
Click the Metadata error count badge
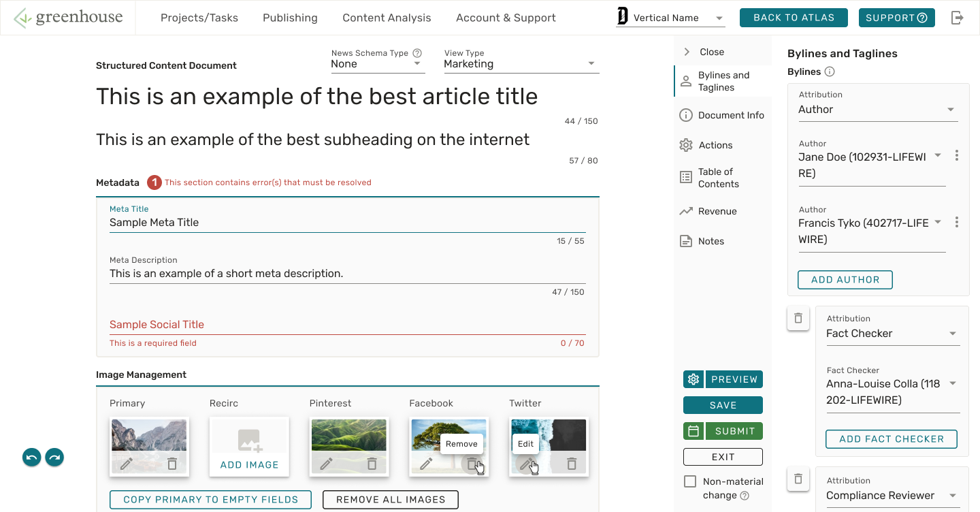click(x=154, y=182)
